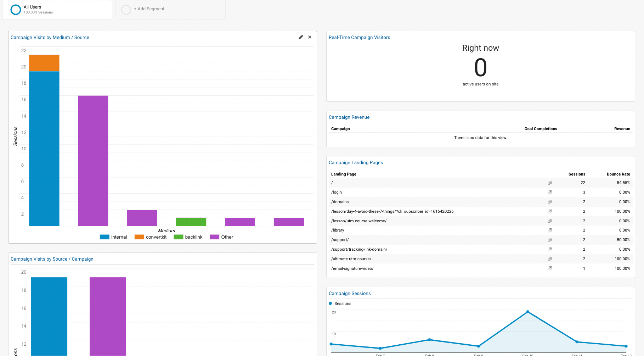Click the /email-signature-video/ row text
644x356 pixels.
click(352, 269)
